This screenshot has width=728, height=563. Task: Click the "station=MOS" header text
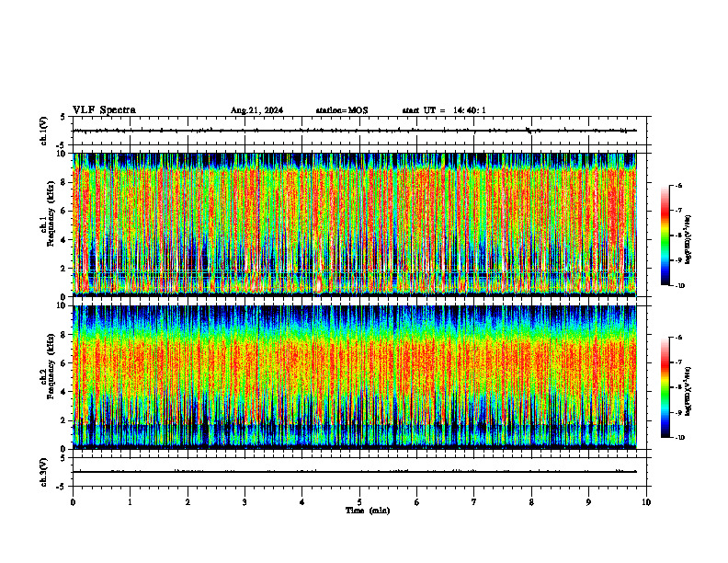(x=342, y=110)
